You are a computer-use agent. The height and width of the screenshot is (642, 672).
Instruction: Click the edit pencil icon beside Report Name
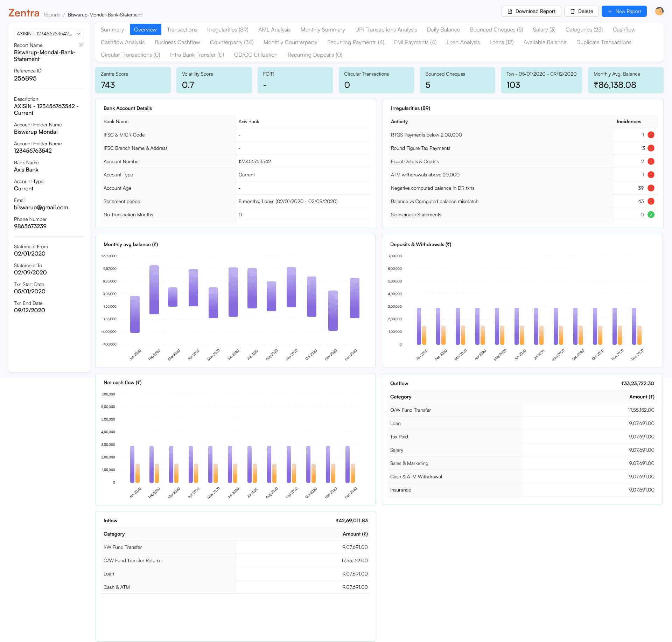81,45
